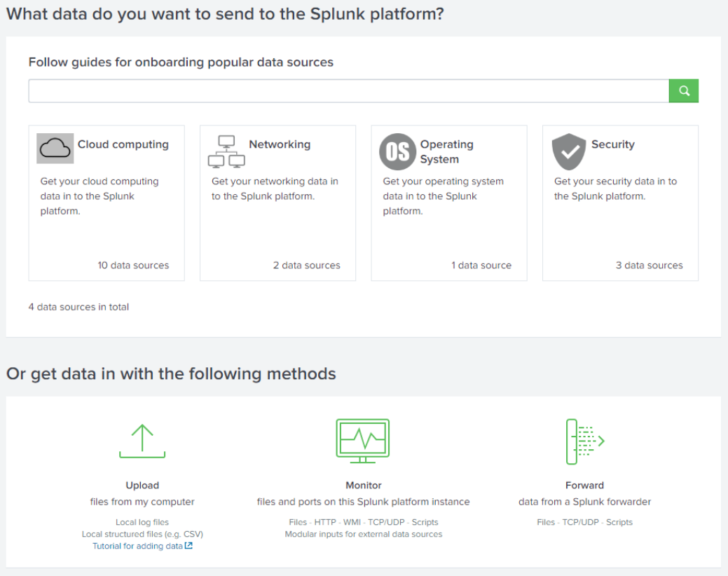Click the Forward label text
The height and width of the screenshot is (576, 728).
tap(584, 485)
